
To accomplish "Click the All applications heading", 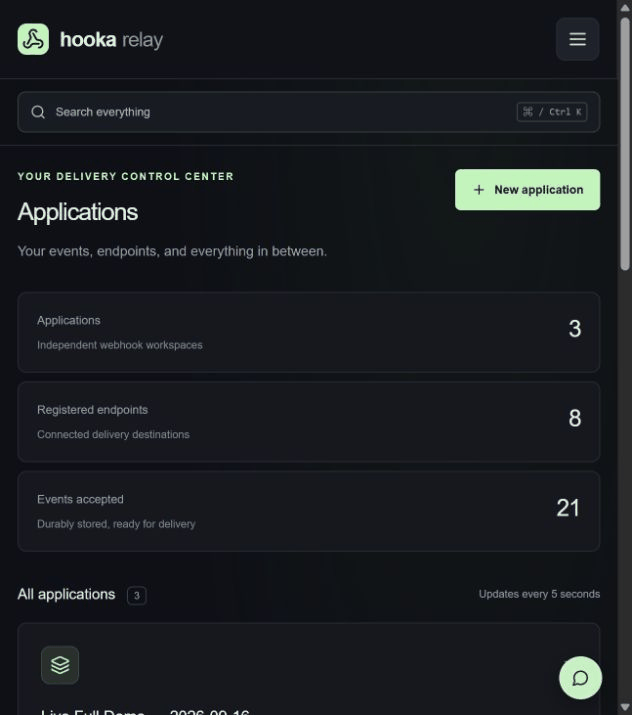I will tap(66, 594).
